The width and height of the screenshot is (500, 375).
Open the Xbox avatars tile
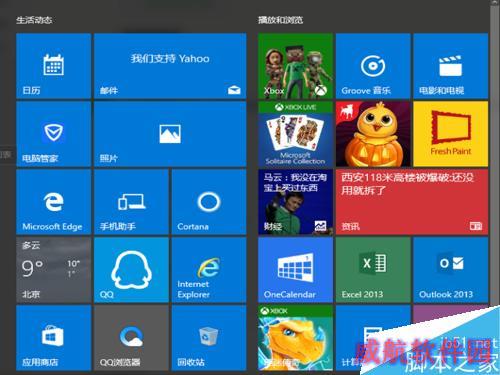pos(295,66)
